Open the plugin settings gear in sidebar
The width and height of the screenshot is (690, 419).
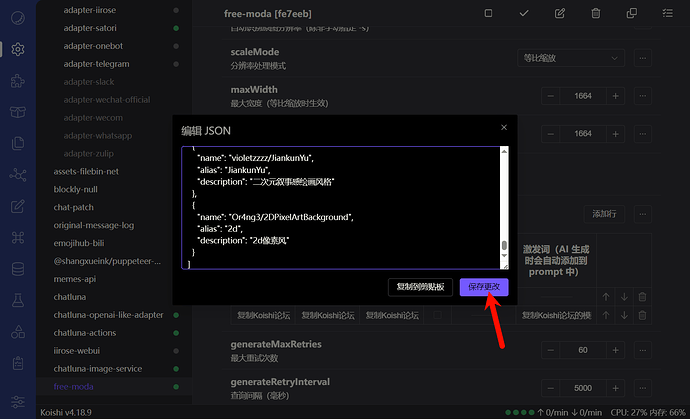(x=18, y=49)
